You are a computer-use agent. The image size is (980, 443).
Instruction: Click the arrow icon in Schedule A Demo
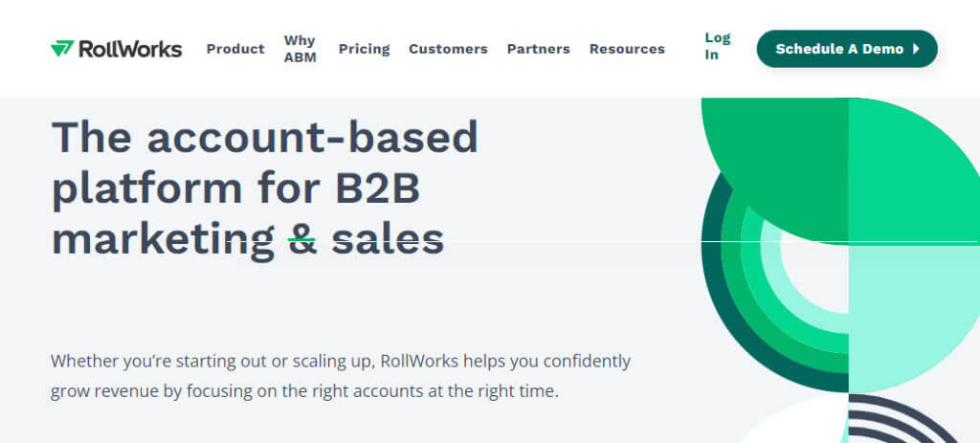pyautogui.click(x=916, y=49)
